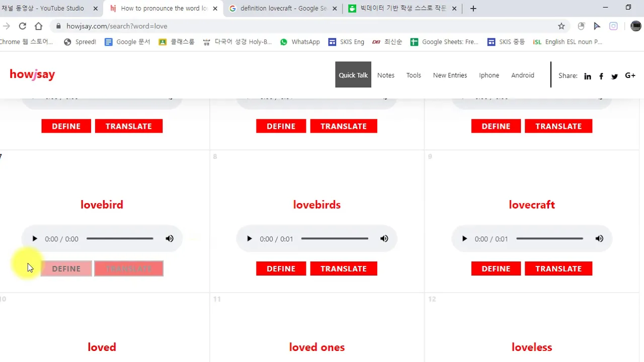
Task: Open the word lovebird
Action: [x=102, y=205]
